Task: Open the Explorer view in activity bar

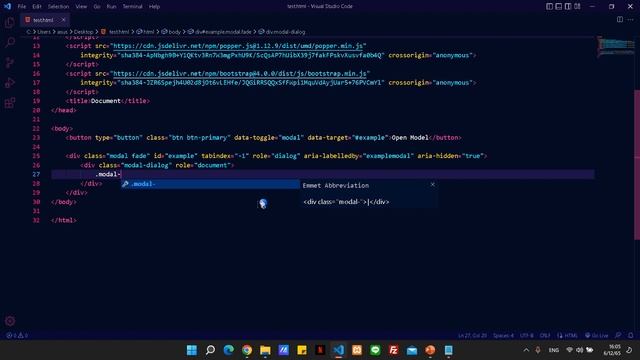Action: [x=10, y=22]
